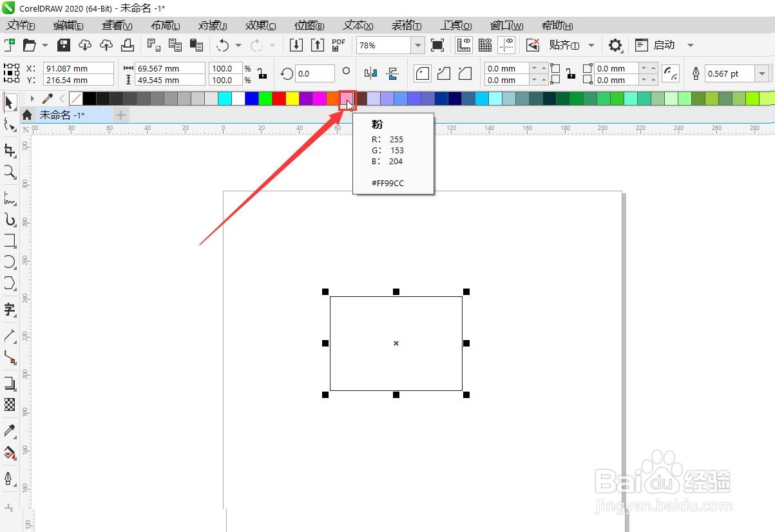Select the Interactive Fill tool
Screen dimensions: 775x532
click(x=9, y=452)
